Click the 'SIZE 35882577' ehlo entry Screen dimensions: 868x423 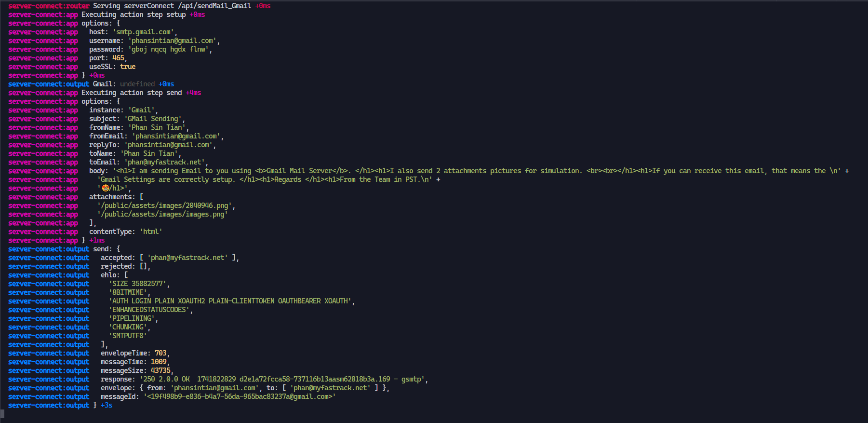(138, 284)
